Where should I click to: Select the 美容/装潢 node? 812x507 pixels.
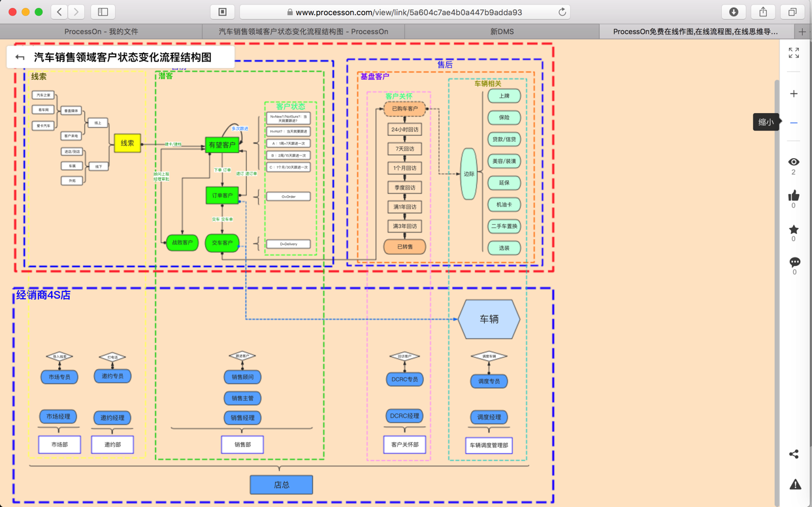504,161
